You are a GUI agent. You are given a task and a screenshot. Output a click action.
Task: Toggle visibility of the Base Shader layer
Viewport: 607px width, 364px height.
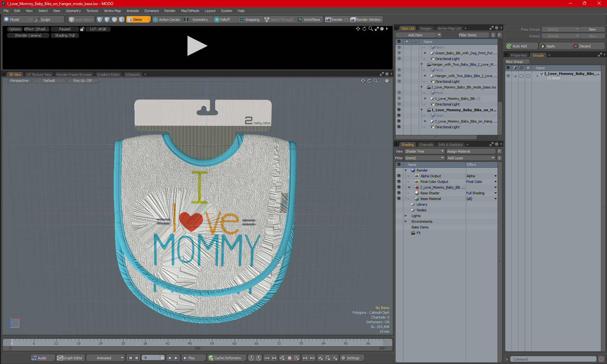click(x=399, y=193)
